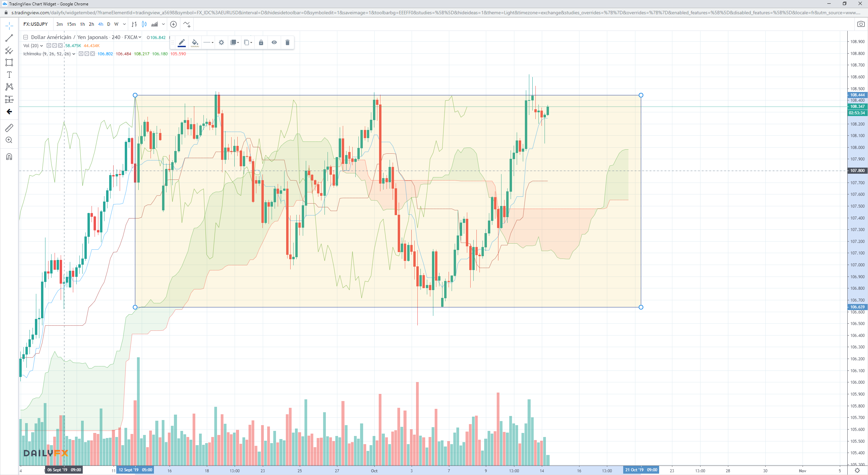Select the rectangle shape tool
This screenshot has width=868, height=475.
point(9,62)
